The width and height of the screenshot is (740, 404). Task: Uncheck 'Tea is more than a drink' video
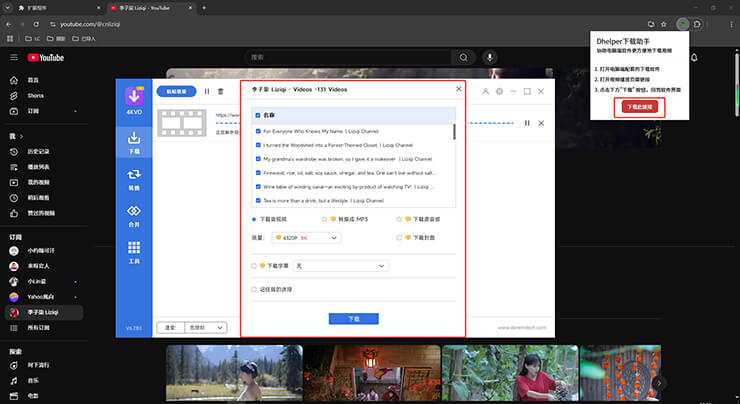click(258, 201)
